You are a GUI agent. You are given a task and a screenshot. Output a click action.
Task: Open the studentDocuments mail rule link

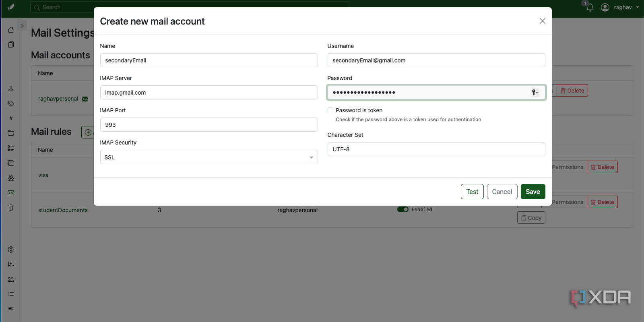(63, 210)
